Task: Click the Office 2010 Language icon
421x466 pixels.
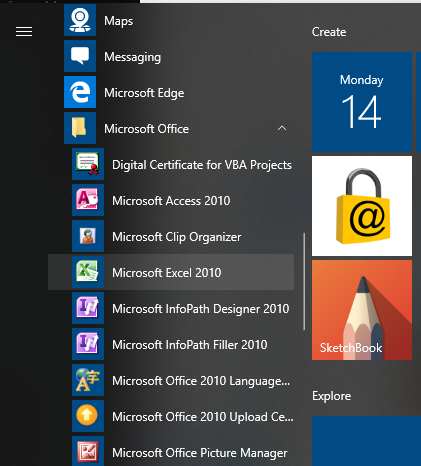Action: tap(88, 380)
